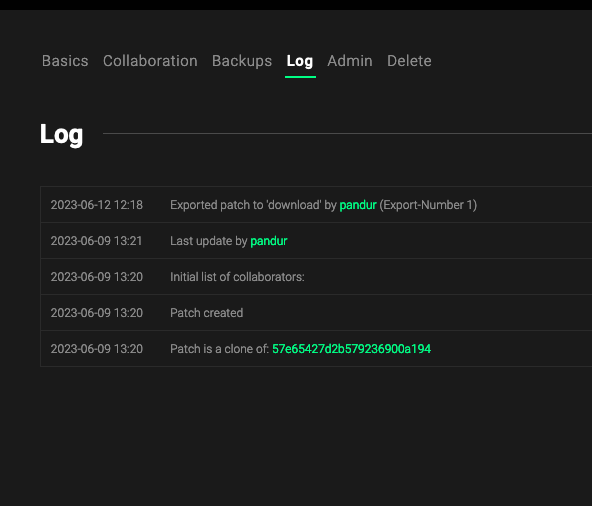Select the 'Patch is a clone of' text
The width and height of the screenshot is (592, 506).
click(x=219, y=349)
